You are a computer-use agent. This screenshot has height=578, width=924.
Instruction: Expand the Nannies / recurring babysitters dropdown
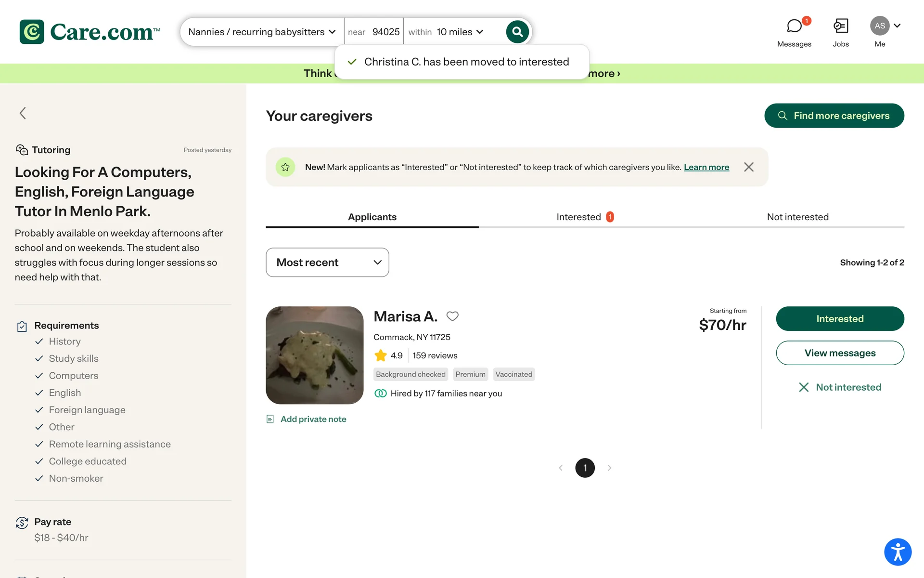coord(262,32)
